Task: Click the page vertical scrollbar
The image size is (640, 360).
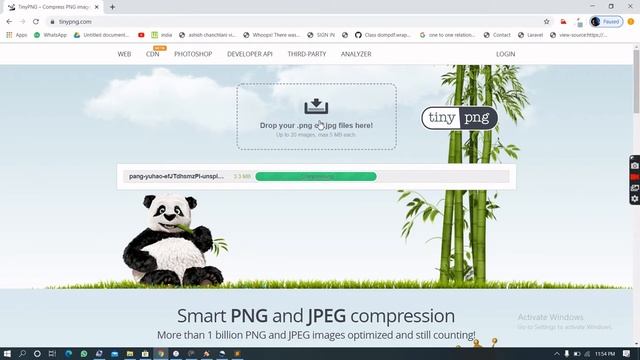Action: [x=636, y=82]
